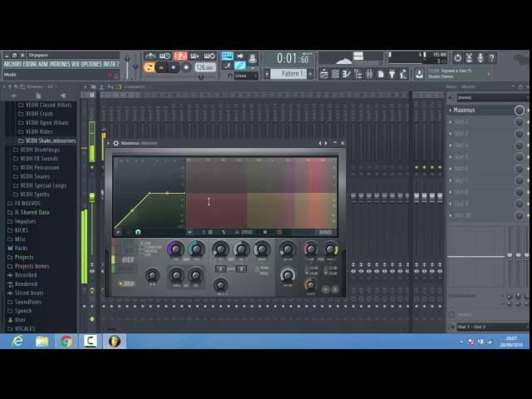Screen dimensions: 532x399
Task: Adjust the Maximus slot mix knob
Action: (x=519, y=111)
